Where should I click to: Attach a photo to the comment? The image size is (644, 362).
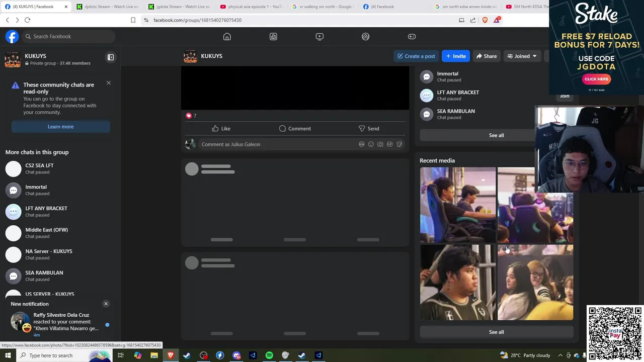point(380,144)
